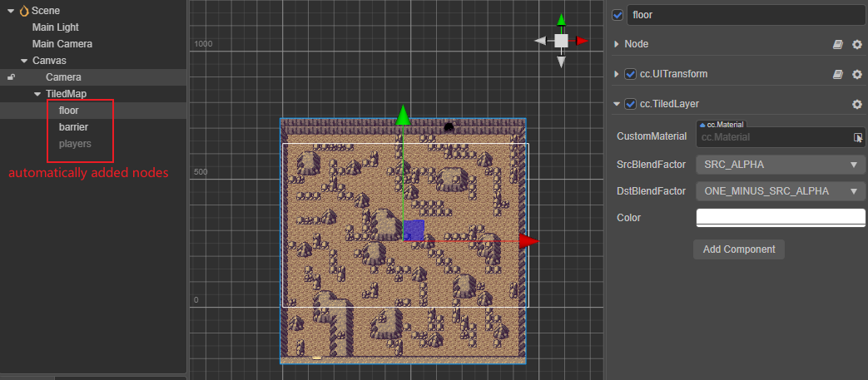This screenshot has height=380, width=868.
Task: Toggle the floor node active checkbox
Action: coord(618,14)
